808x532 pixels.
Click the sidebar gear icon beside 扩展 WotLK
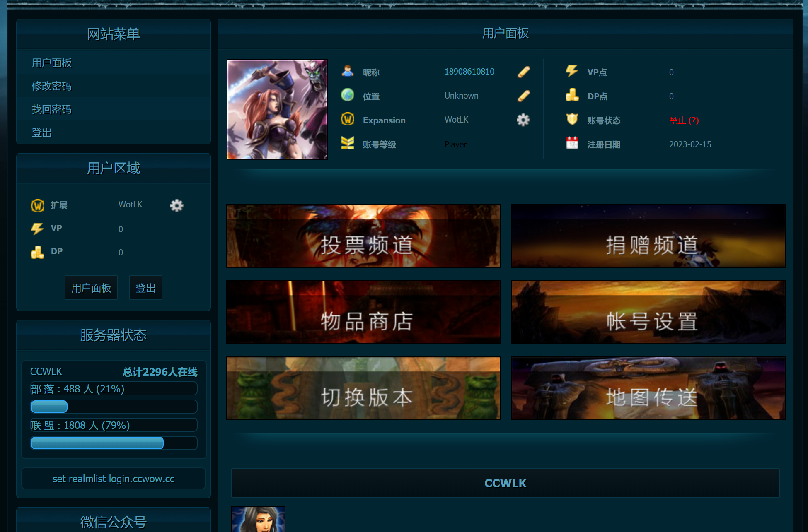click(x=177, y=205)
